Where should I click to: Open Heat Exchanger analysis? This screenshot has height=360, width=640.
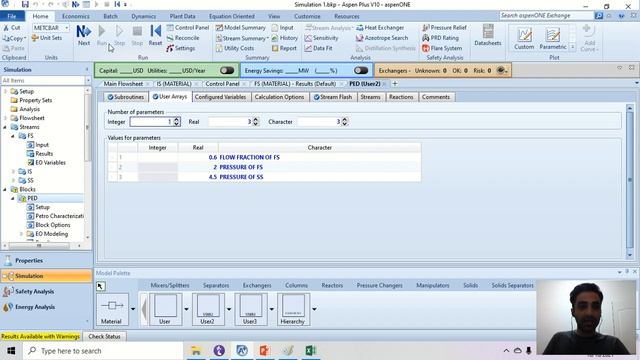380,27
